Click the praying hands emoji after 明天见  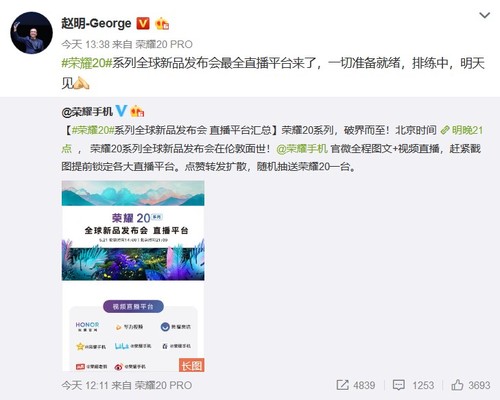click(81, 83)
